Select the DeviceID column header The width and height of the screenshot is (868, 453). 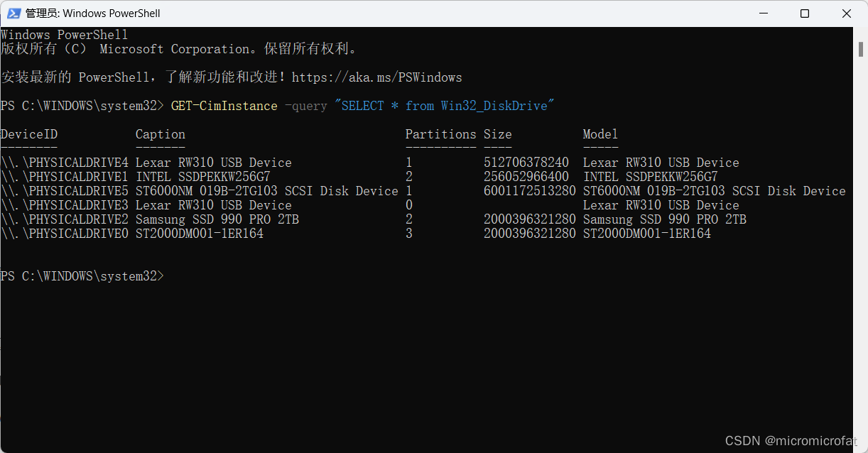pos(29,134)
